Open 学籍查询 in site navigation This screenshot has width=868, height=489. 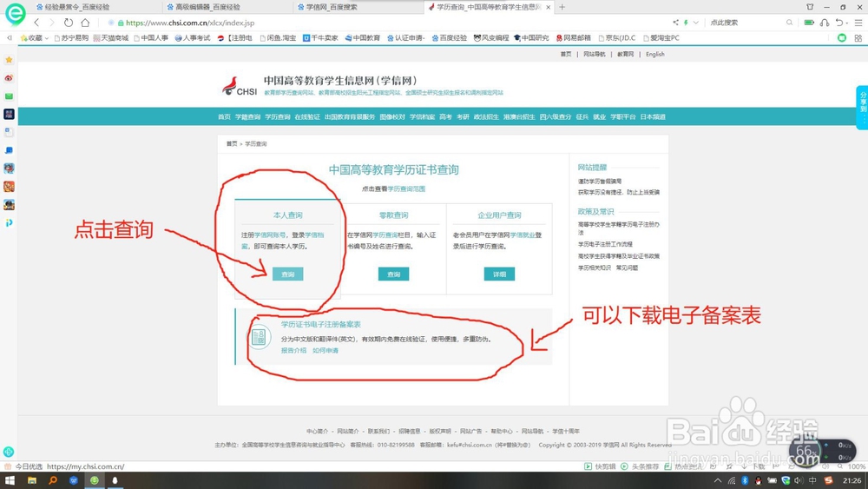click(247, 117)
